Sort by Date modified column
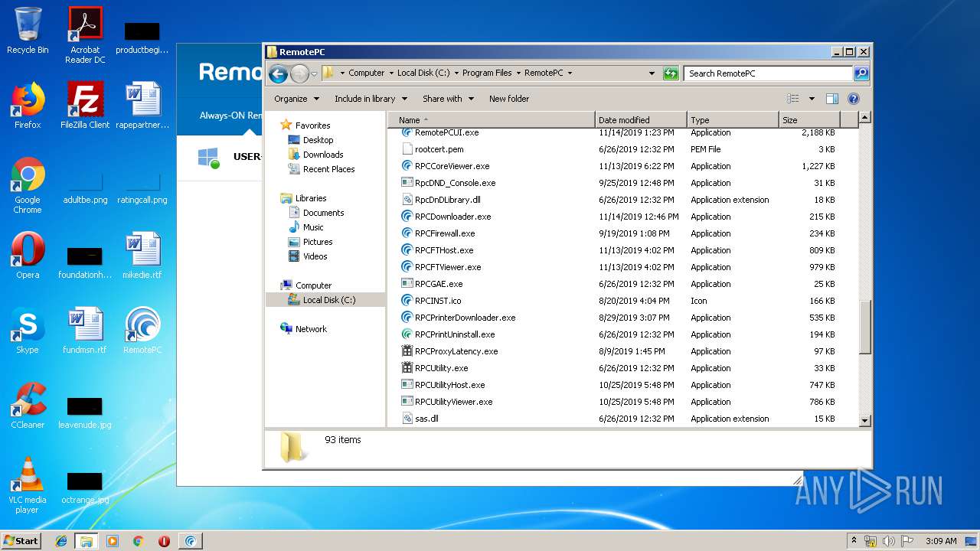The image size is (980, 551). (x=641, y=120)
